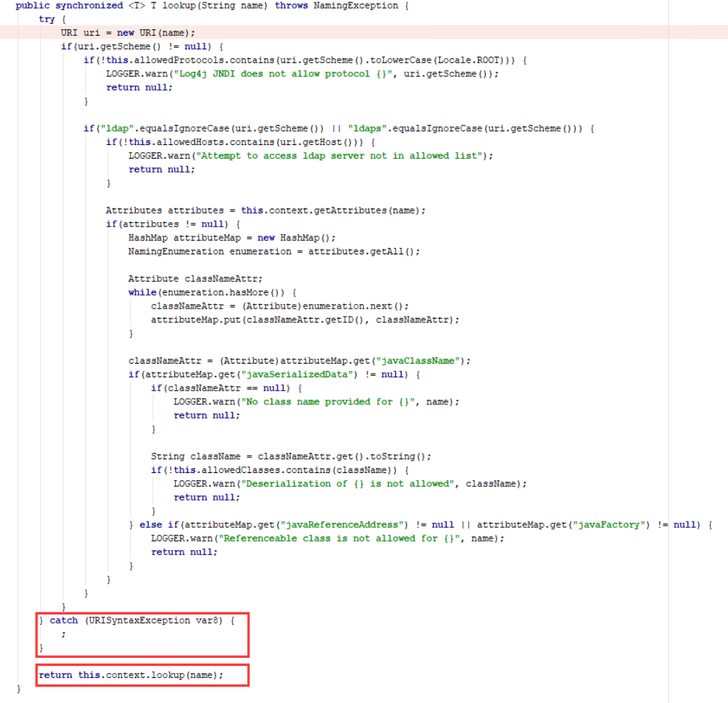
Task: Click the string "Log4j JNDI does not allow protocol {}"
Action: [x=283, y=74]
